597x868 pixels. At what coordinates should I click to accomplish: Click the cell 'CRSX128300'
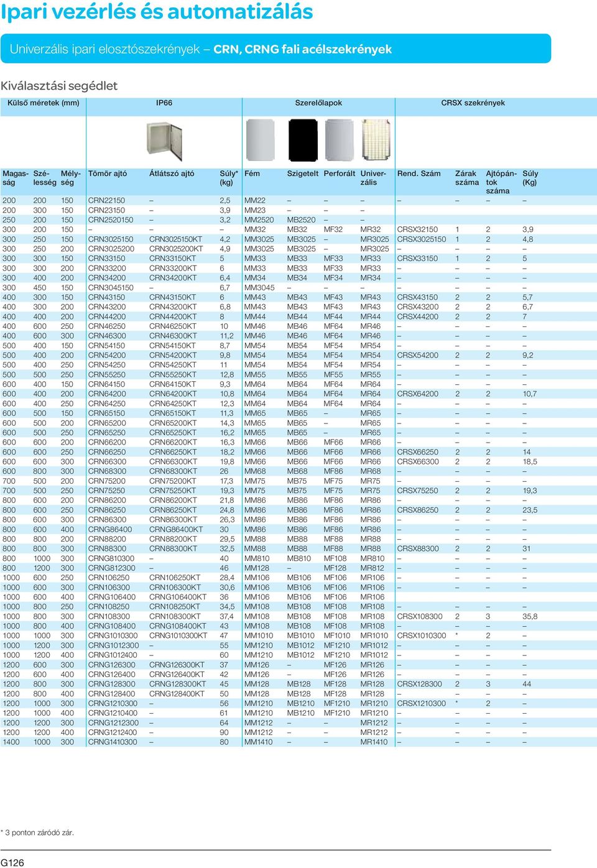click(420, 684)
